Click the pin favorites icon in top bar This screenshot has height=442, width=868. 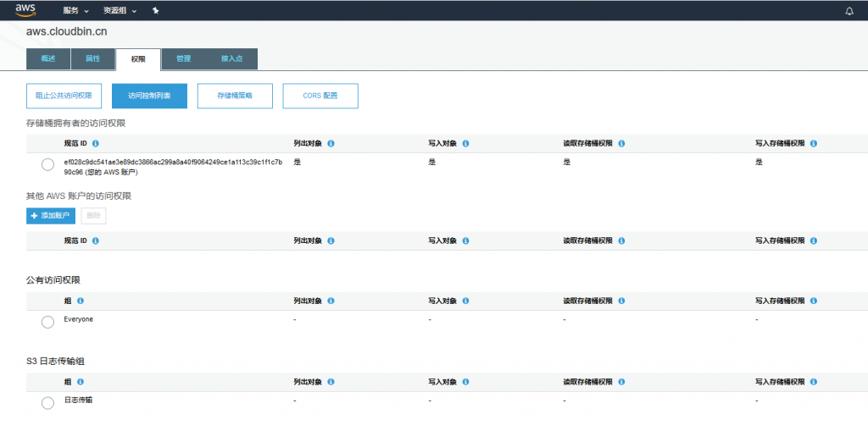[156, 10]
